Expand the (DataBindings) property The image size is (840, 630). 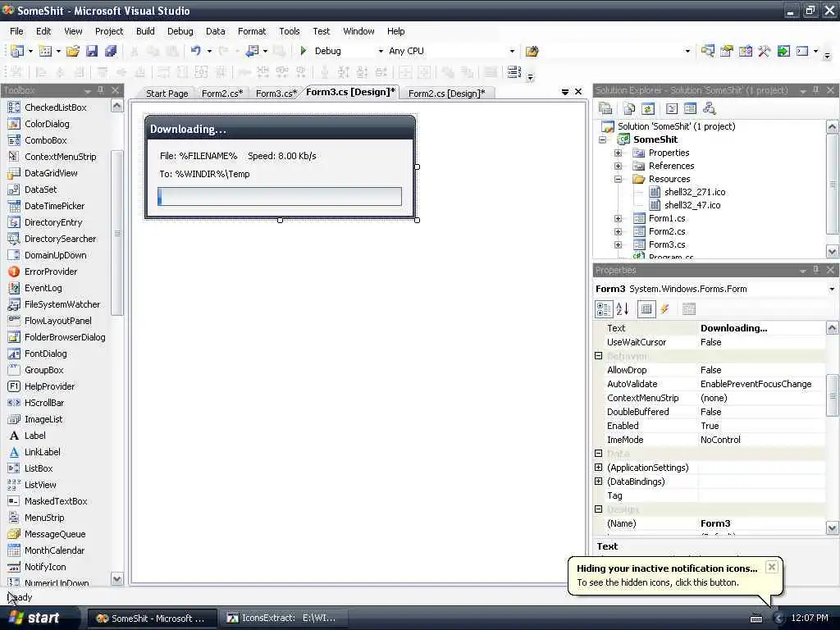598,481
